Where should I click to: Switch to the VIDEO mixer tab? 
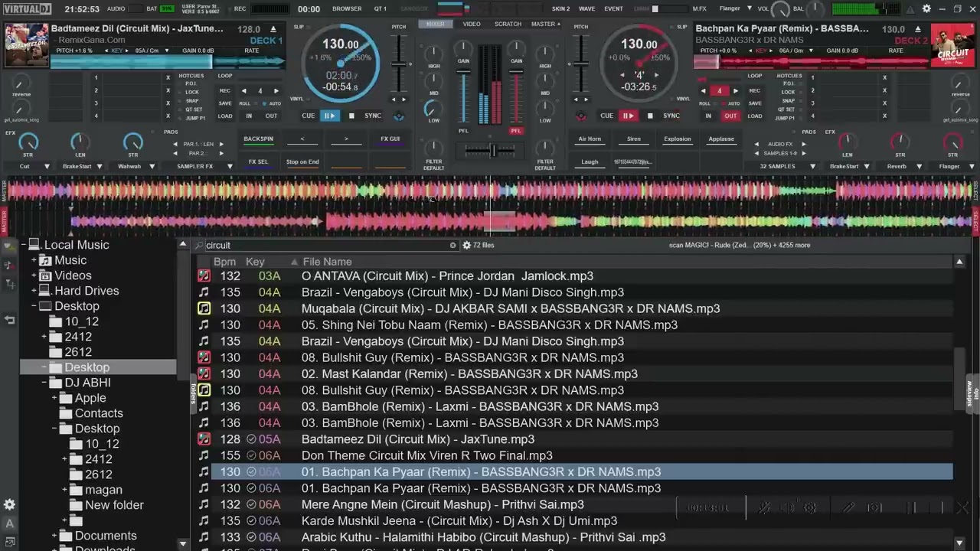coord(472,24)
